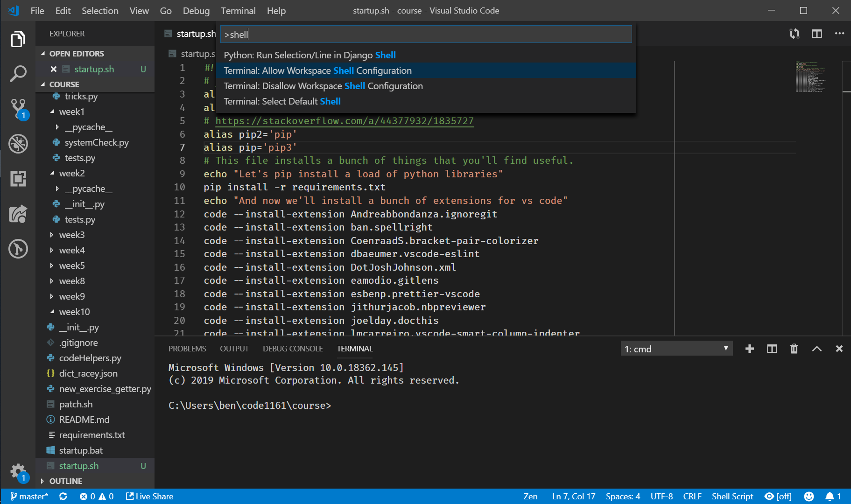The height and width of the screenshot is (504, 851).
Task: Open startup.bat file
Action: (81, 450)
